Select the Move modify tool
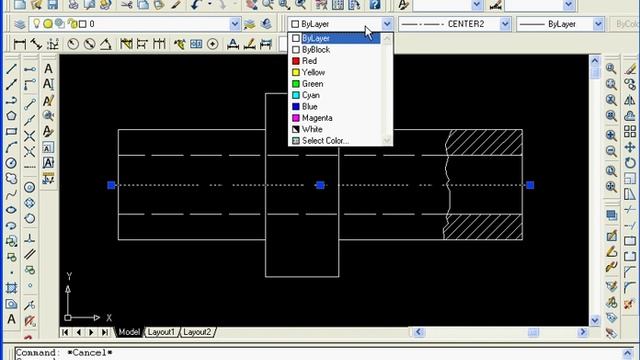 pyautogui.click(x=630, y=147)
